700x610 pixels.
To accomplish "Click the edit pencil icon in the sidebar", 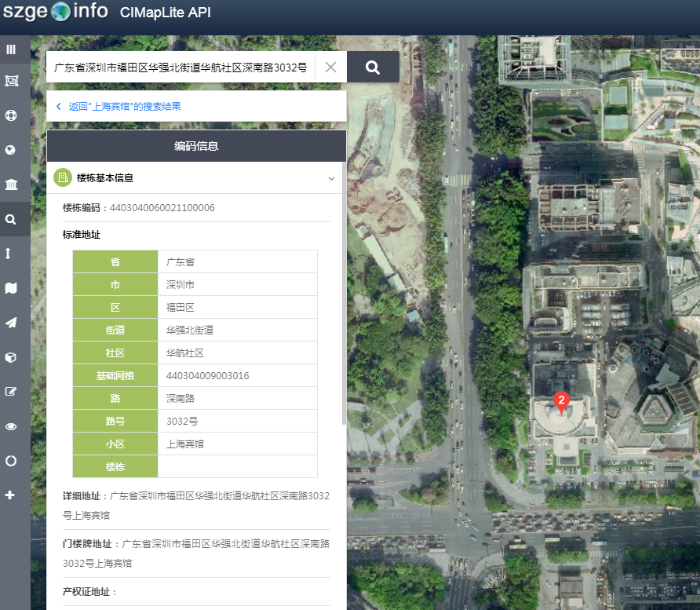I will coord(11,392).
